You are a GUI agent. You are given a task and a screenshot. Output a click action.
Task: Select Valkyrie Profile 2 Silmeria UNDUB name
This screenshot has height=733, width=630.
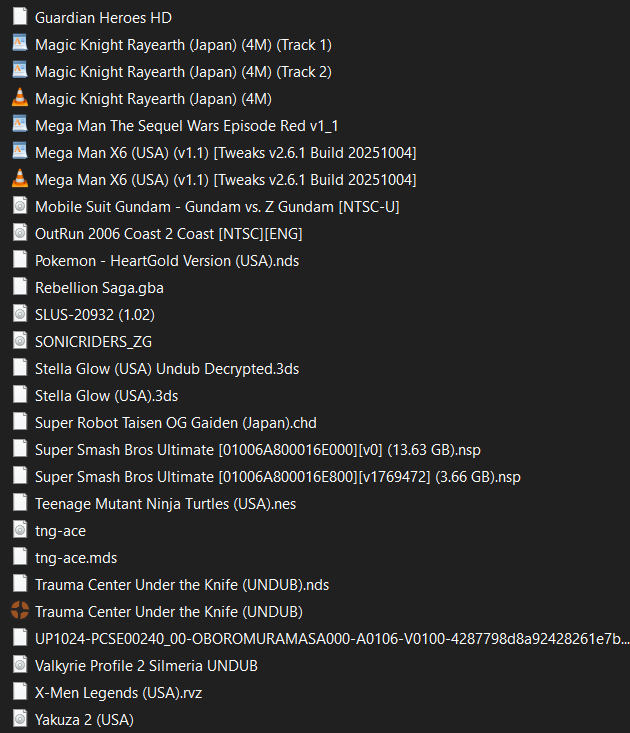(x=146, y=666)
